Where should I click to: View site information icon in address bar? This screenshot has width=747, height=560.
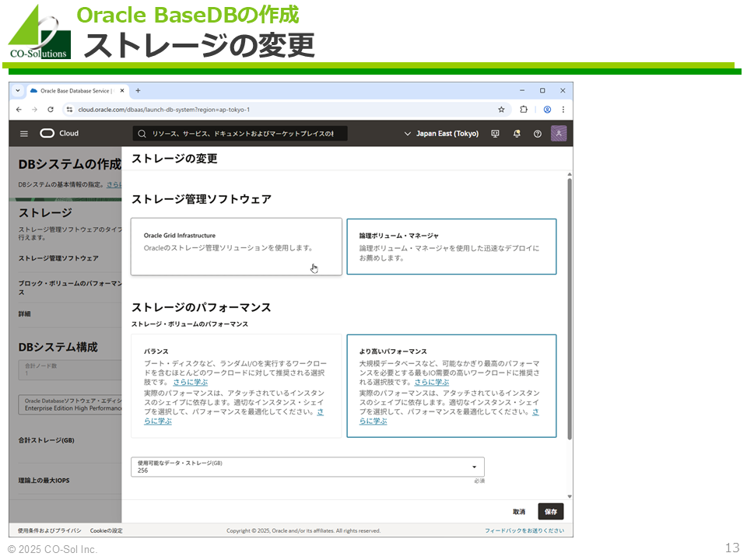pyautogui.click(x=69, y=110)
